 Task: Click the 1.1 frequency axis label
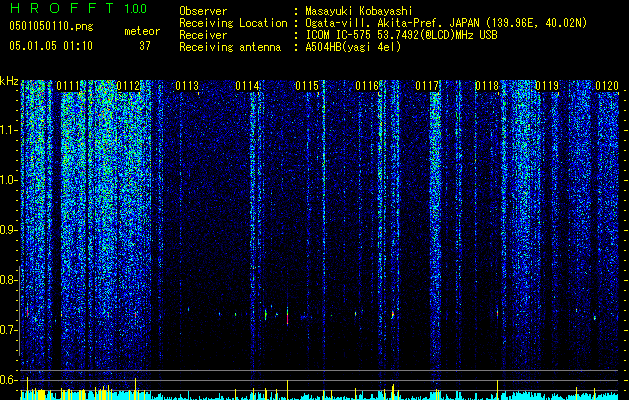point(9,130)
